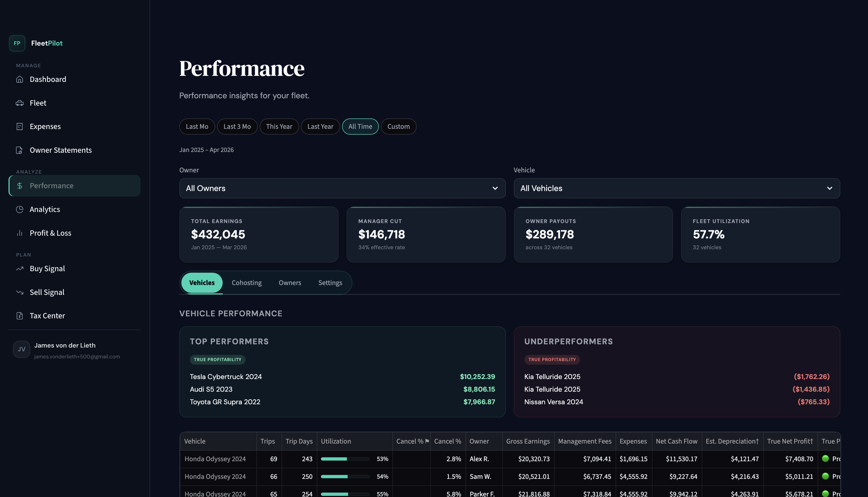
Task: Switch to the Cohosting tab
Action: pyautogui.click(x=247, y=283)
